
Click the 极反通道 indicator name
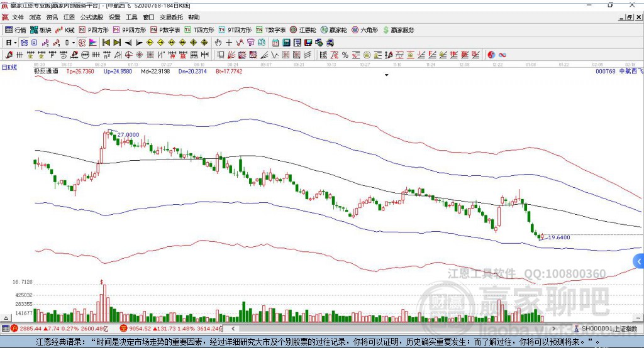(46, 71)
